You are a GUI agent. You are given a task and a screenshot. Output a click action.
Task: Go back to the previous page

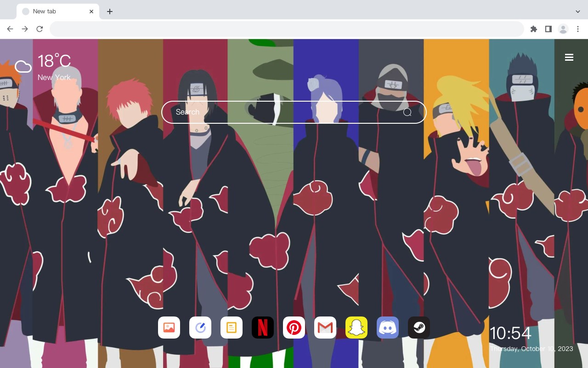(10, 29)
